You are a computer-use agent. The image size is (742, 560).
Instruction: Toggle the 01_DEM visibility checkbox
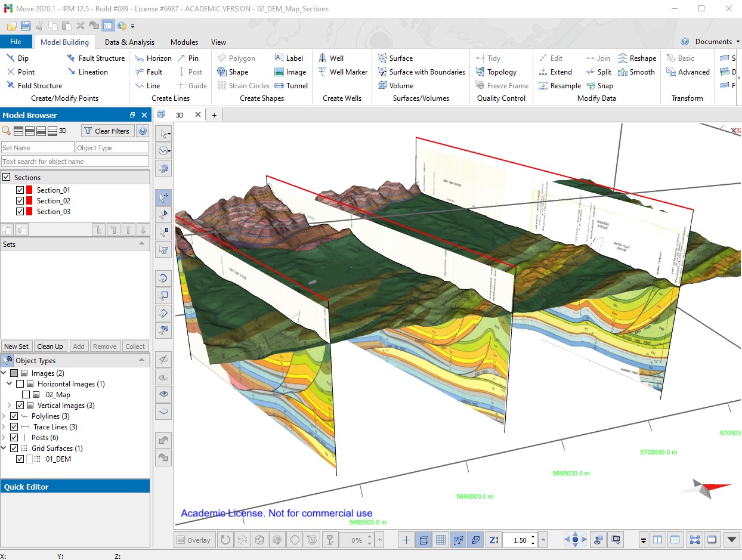pyautogui.click(x=20, y=459)
